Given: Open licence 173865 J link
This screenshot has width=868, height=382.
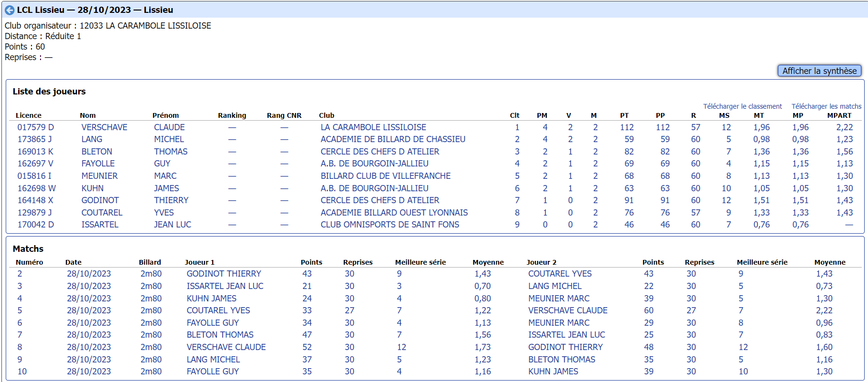Looking at the screenshot, I should 35,139.
